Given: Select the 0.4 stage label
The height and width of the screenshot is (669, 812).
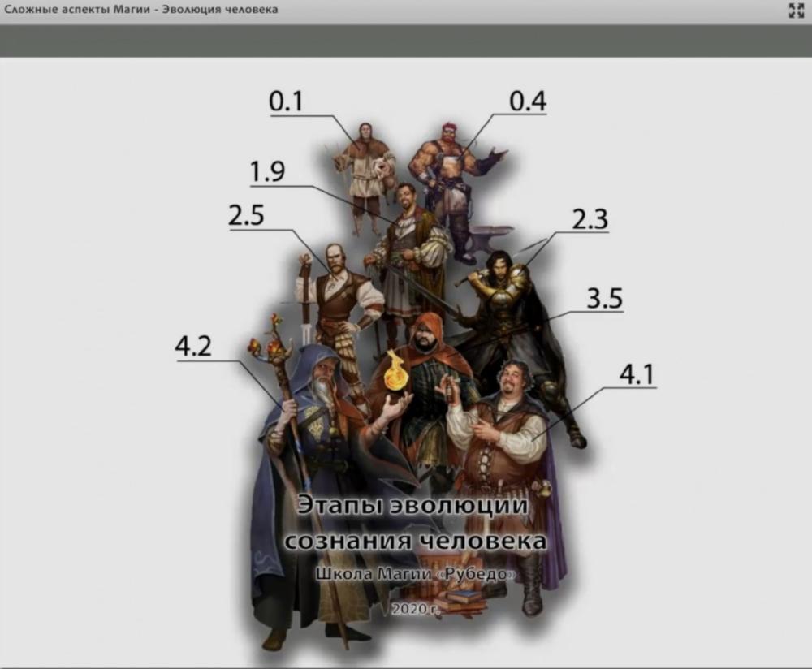Looking at the screenshot, I should (x=528, y=101).
